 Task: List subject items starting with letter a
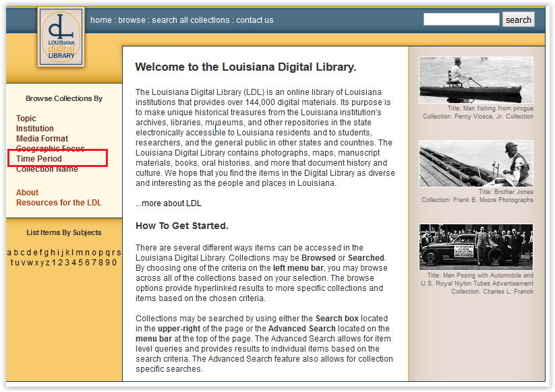coord(9,253)
